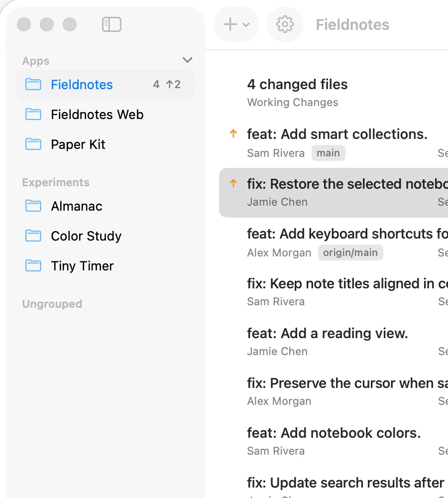Click the Experiments group header
This screenshot has width=448, height=498.
56,182
